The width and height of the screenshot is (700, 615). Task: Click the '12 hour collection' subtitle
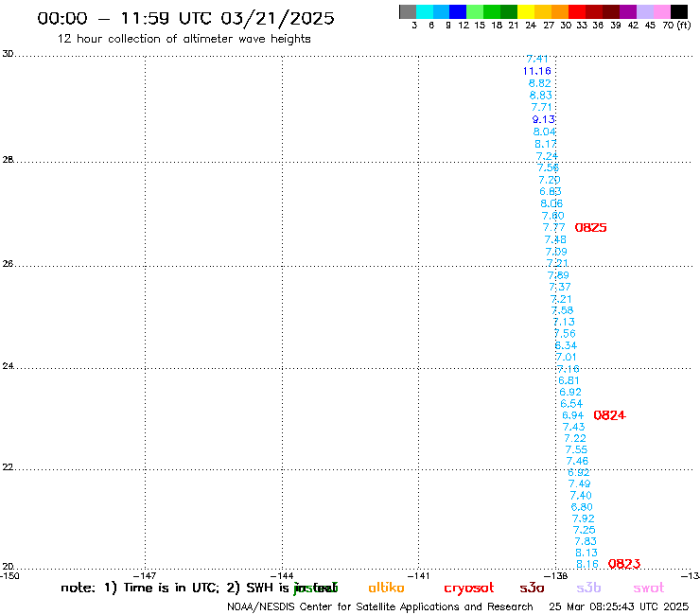pos(184,39)
